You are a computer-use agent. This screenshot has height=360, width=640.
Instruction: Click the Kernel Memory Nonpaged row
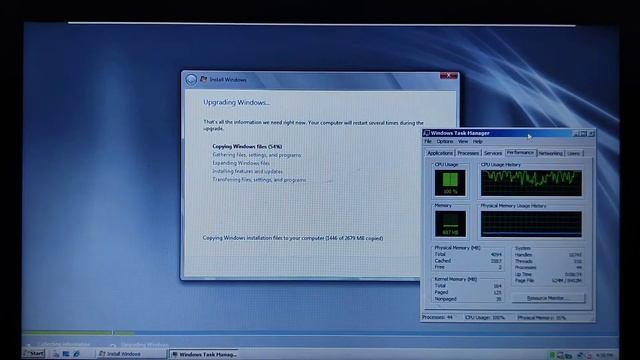coord(468,299)
